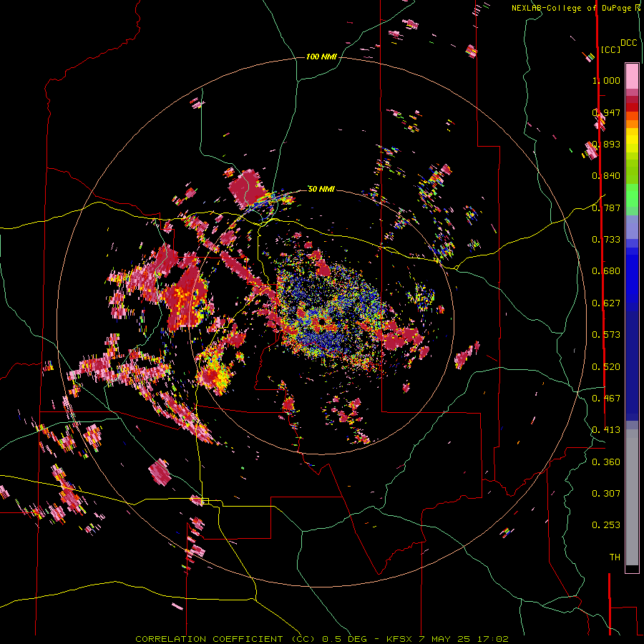Screen dimensions: 644x644
Task: Select the 0.360 legend value
Action: (x=606, y=462)
